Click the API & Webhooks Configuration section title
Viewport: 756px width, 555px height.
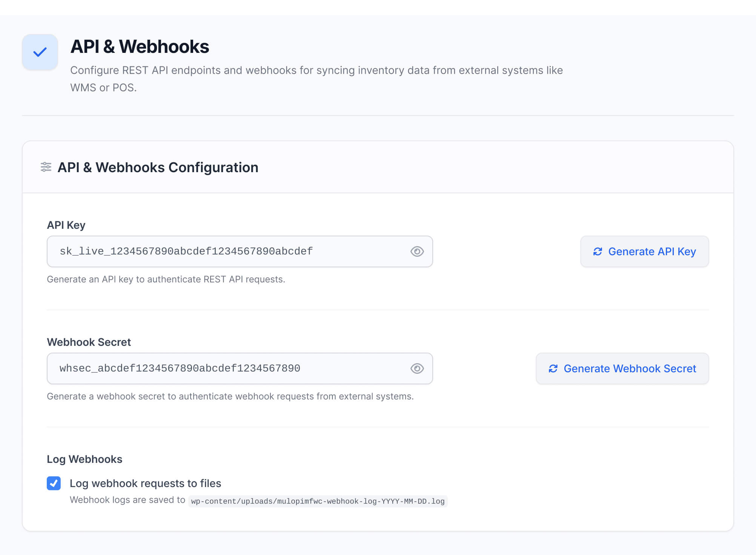(158, 167)
